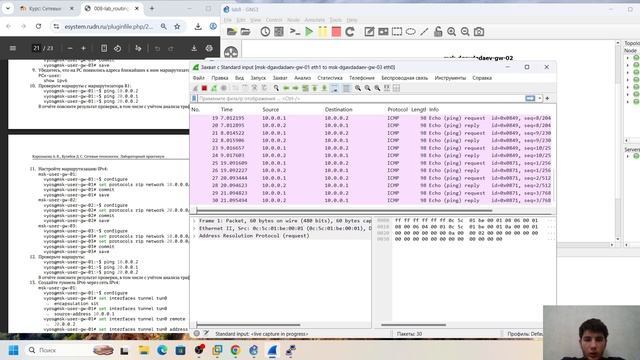This screenshot has width=640, height=360.
Task: Open the Телефония menu in Wireshark
Action: pos(362,78)
